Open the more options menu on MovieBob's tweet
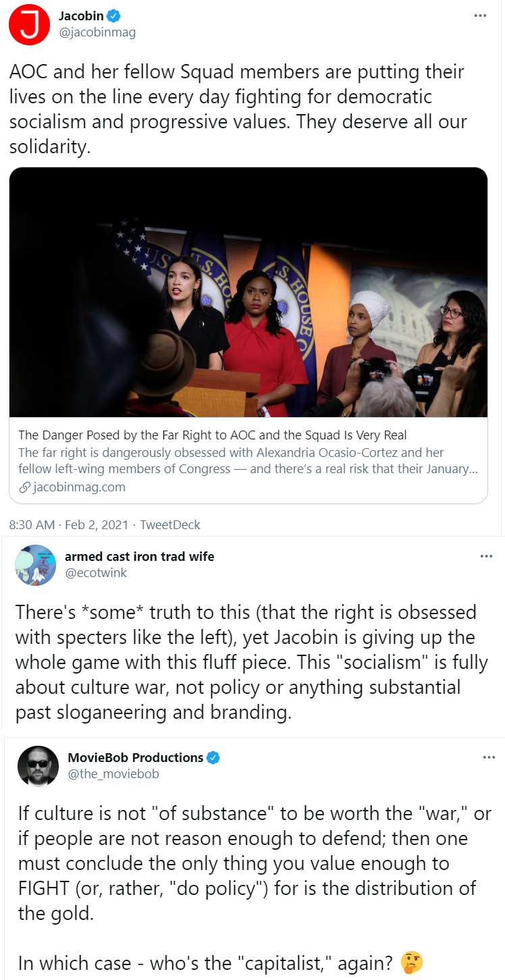Viewport: 505px width, 980px height. pos(489,758)
